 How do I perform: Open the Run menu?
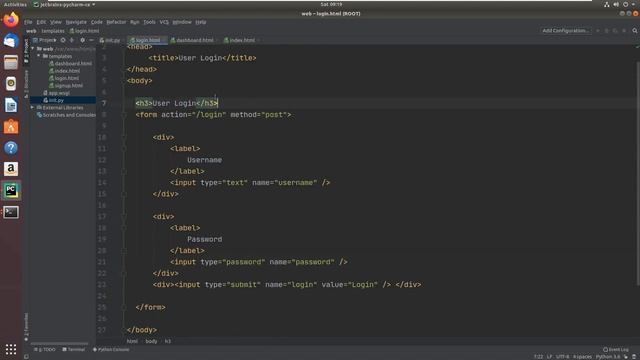tap(135, 22)
